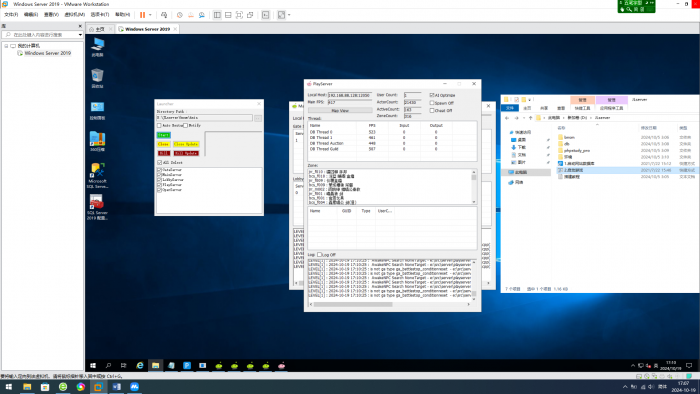The height and width of the screenshot is (394, 700).
Task: Toggle the DataServer checkbox in Launcher
Action: 159,170
